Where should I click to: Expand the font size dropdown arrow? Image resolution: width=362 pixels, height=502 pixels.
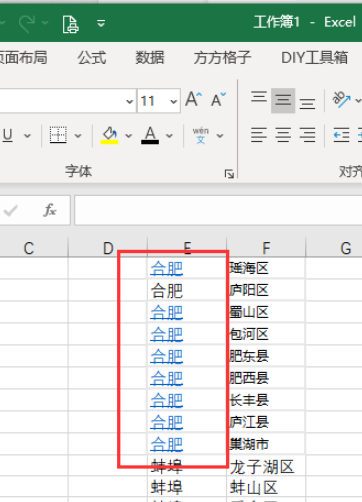pyautogui.click(x=174, y=101)
